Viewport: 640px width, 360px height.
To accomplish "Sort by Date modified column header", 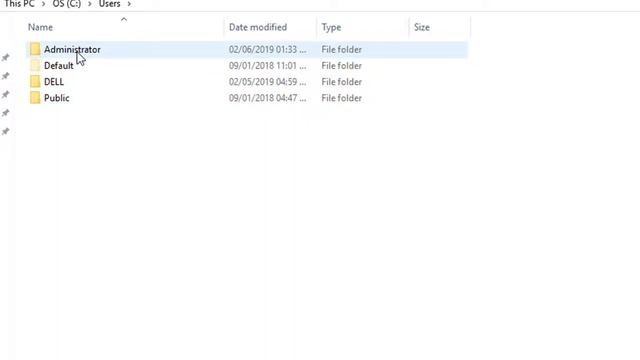I will (x=258, y=27).
